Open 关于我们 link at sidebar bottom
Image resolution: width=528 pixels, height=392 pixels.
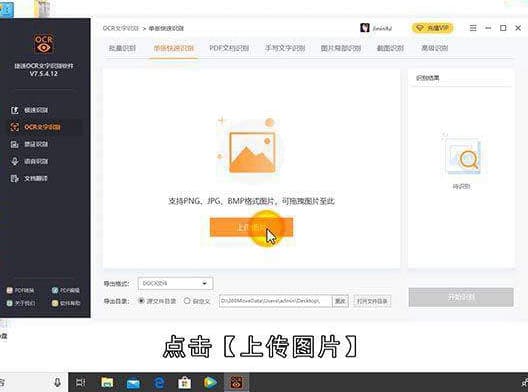point(21,303)
